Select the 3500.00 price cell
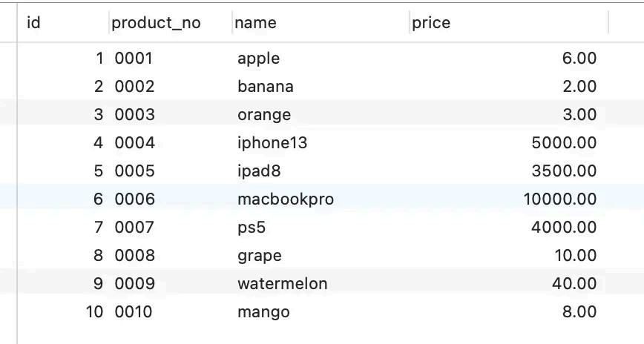The height and width of the screenshot is (344, 644). pyautogui.click(x=564, y=171)
